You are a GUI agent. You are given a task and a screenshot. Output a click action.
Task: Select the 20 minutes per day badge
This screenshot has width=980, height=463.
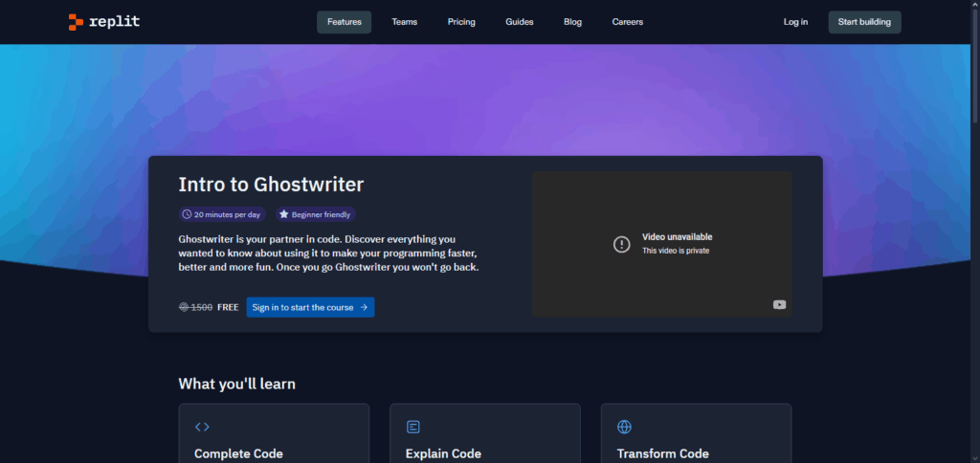click(x=222, y=214)
